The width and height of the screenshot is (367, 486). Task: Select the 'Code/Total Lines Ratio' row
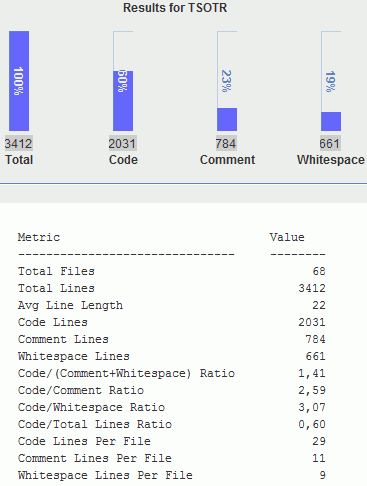click(172, 424)
